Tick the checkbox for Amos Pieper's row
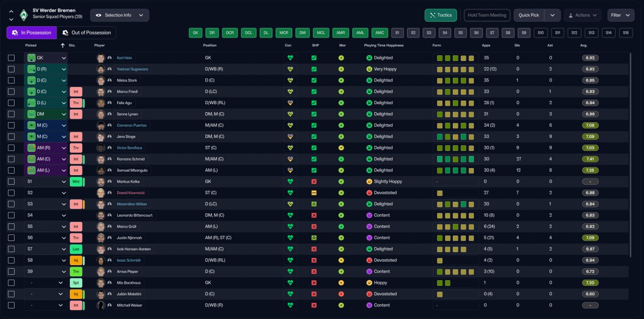Screen dimensions: 644x319 click(11, 271)
